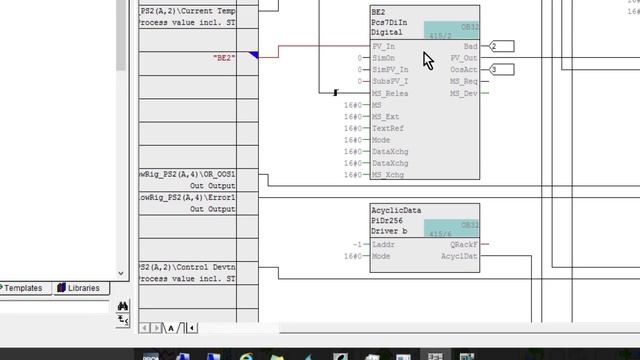Select the MS_Xchg input pin

click(x=388, y=175)
